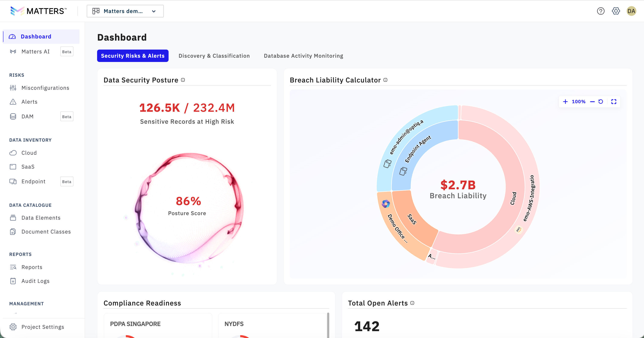Reset chart zoom with circular arrow
644x338 pixels.
click(x=600, y=102)
